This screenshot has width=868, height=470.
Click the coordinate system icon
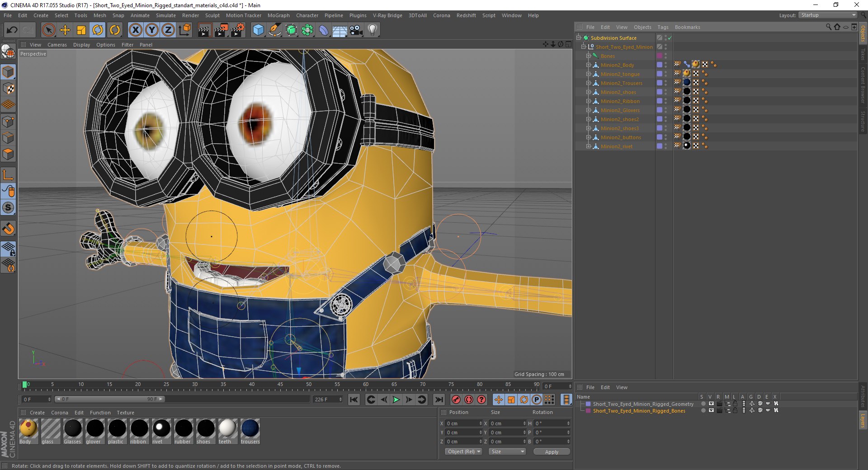[x=184, y=30]
